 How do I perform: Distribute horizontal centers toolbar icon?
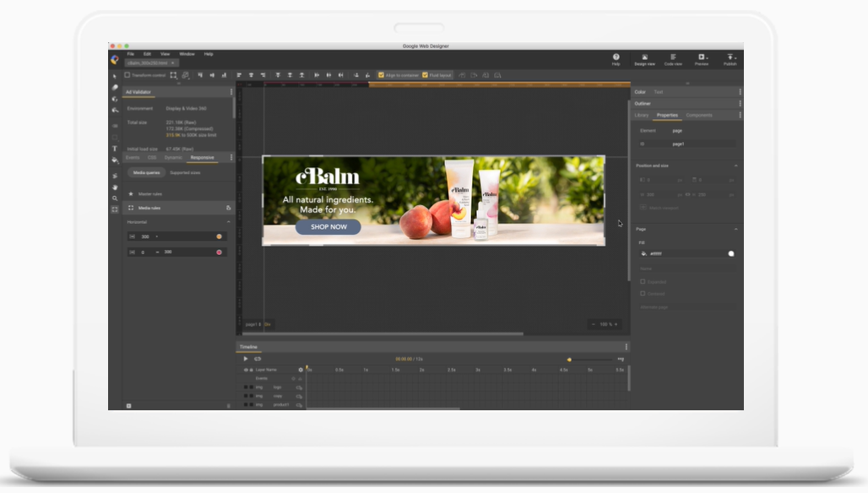click(328, 75)
